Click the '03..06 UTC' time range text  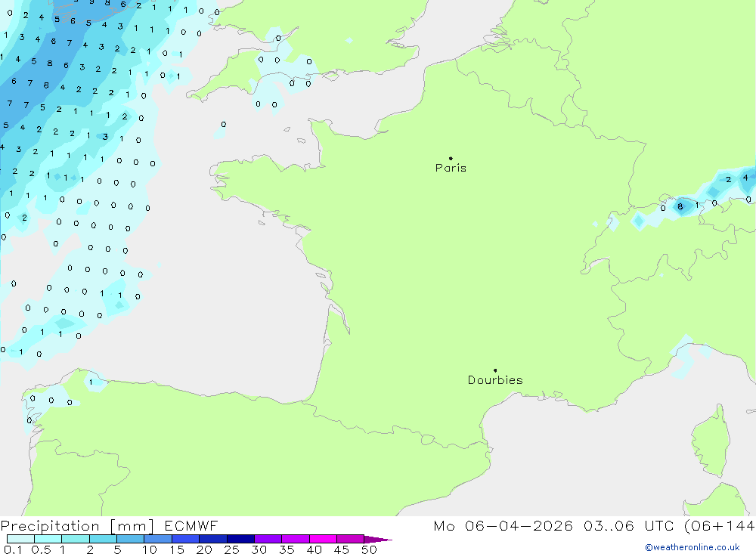tap(628, 525)
